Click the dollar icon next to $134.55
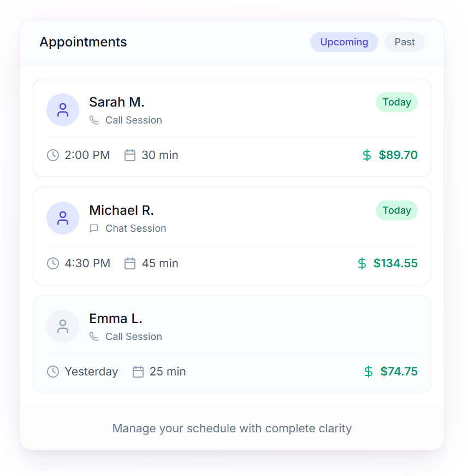Screen dimensions: 468x476 362,263
